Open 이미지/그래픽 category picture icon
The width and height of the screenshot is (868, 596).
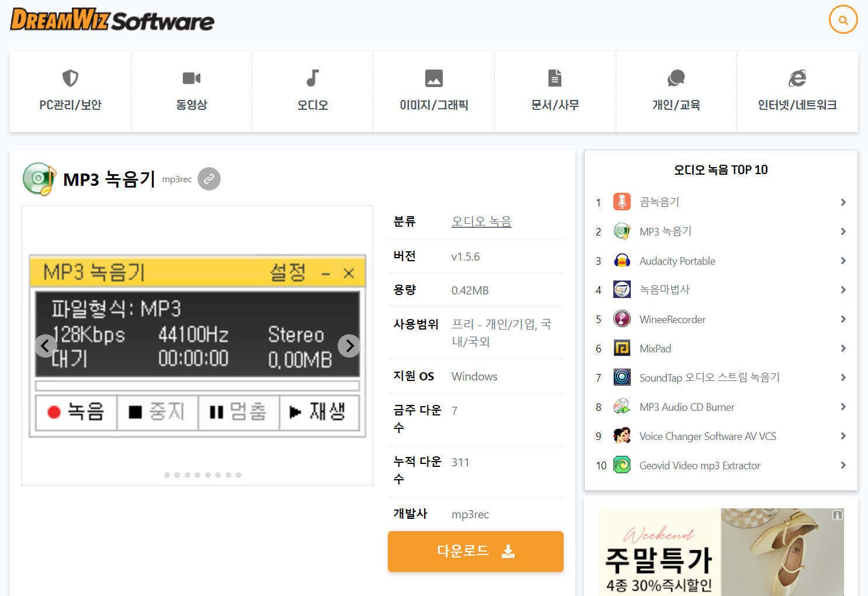coord(434,78)
